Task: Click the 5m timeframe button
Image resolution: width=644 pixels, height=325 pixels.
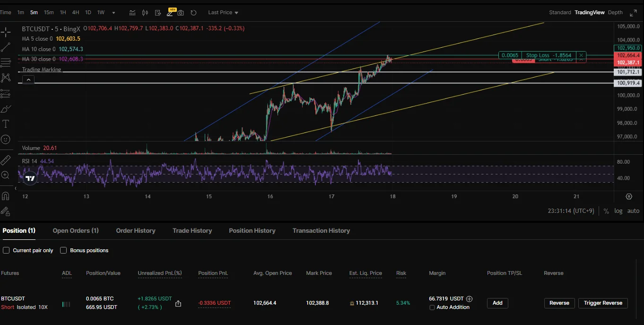Action: [34, 12]
